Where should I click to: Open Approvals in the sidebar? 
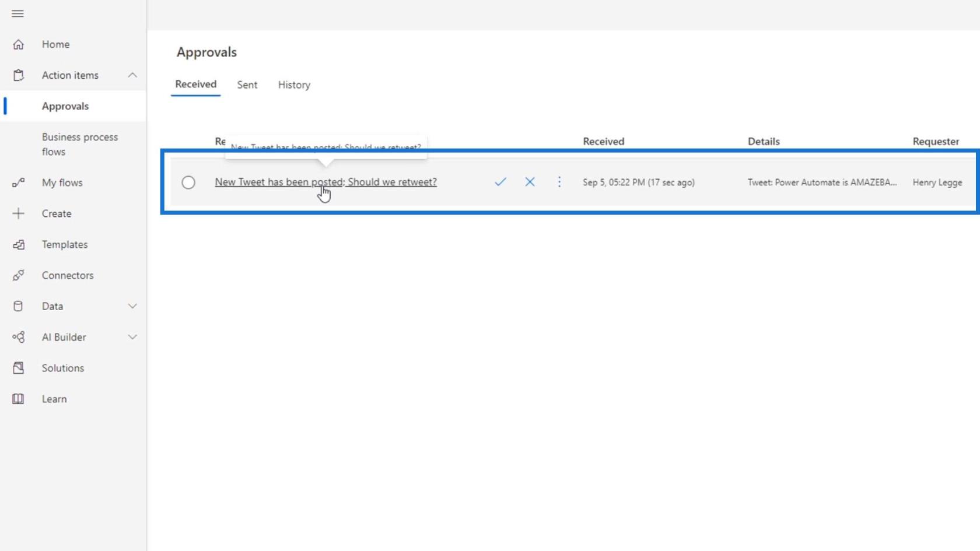65,106
